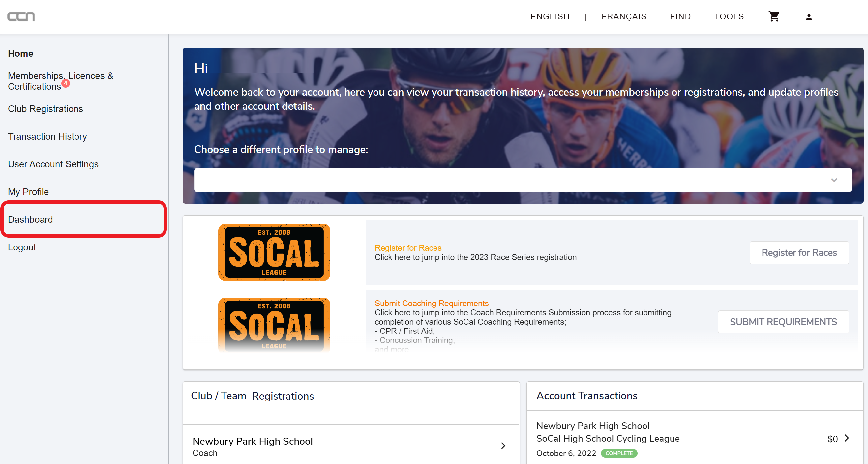Open the shopping cart icon
The height and width of the screenshot is (464, 868).
point(774,16)
